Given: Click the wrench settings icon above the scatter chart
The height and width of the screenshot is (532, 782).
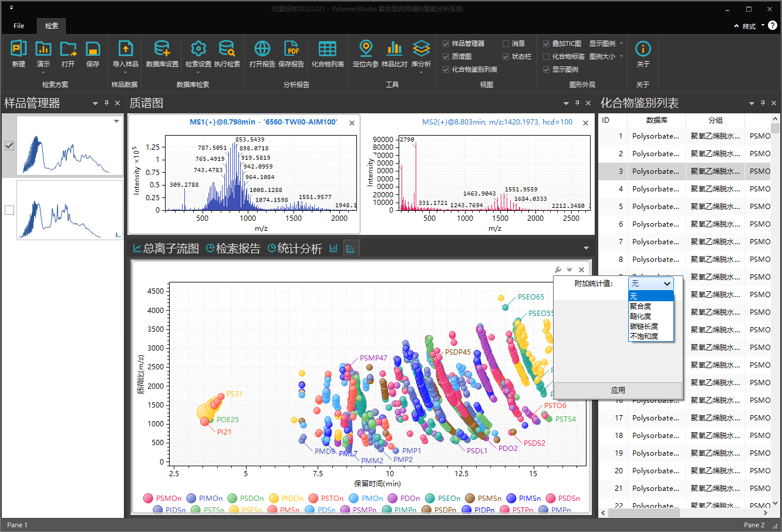Looking at the screenshot, I should [558, 270].
